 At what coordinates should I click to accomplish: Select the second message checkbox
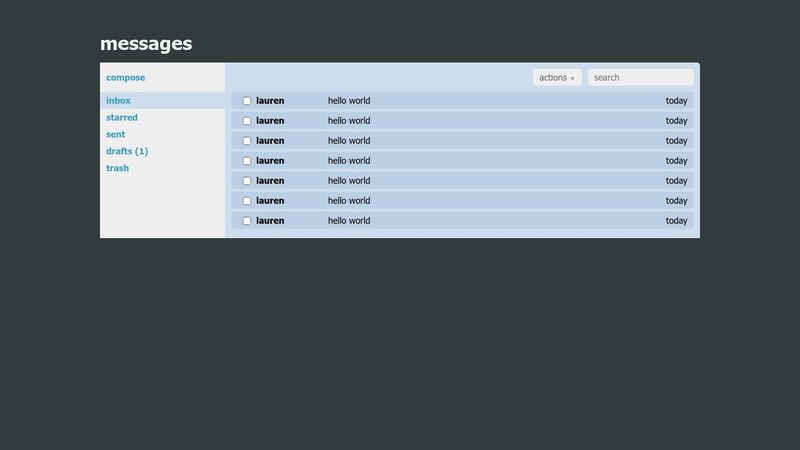click(247, 121)
